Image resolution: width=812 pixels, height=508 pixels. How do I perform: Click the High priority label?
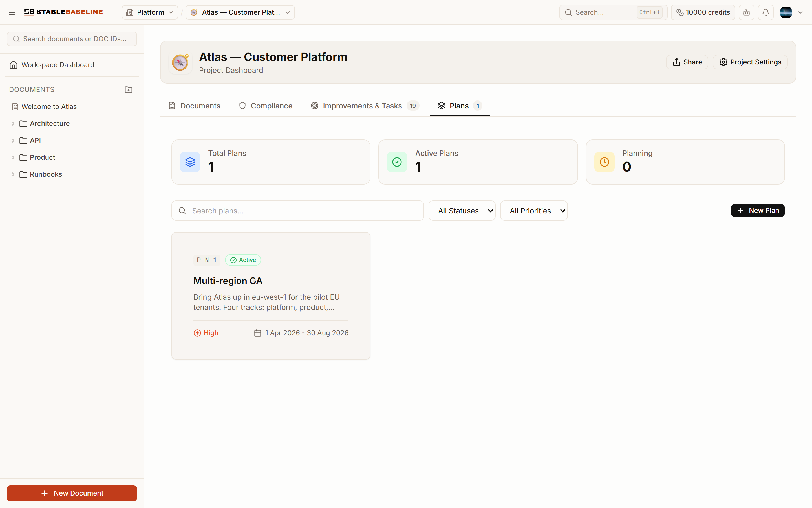206,333
